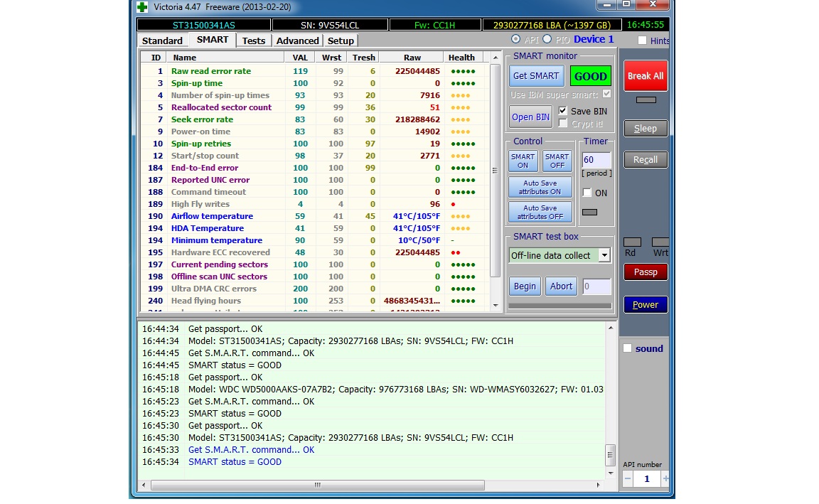Image resolution: width=819 pixels, height=504 pixels.
Task: Click the Timer period input field
Action: pos(596,160)
